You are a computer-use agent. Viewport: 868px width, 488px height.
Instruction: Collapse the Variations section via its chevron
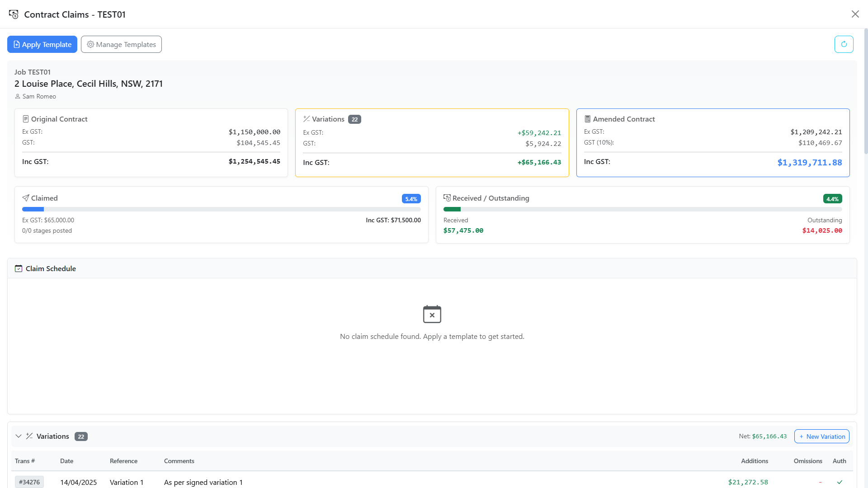pyautogui.click(x=19, y=436)
